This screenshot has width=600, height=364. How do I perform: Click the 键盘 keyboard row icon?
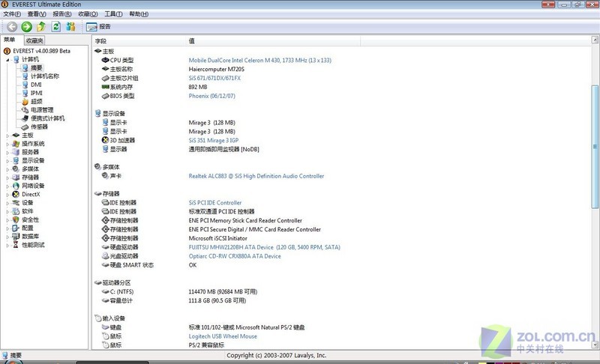click(x=106, y=327)
